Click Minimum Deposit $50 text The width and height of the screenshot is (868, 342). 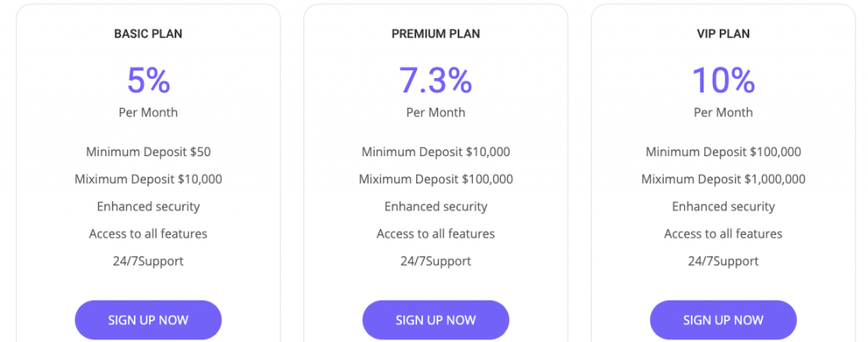(148, 152)
